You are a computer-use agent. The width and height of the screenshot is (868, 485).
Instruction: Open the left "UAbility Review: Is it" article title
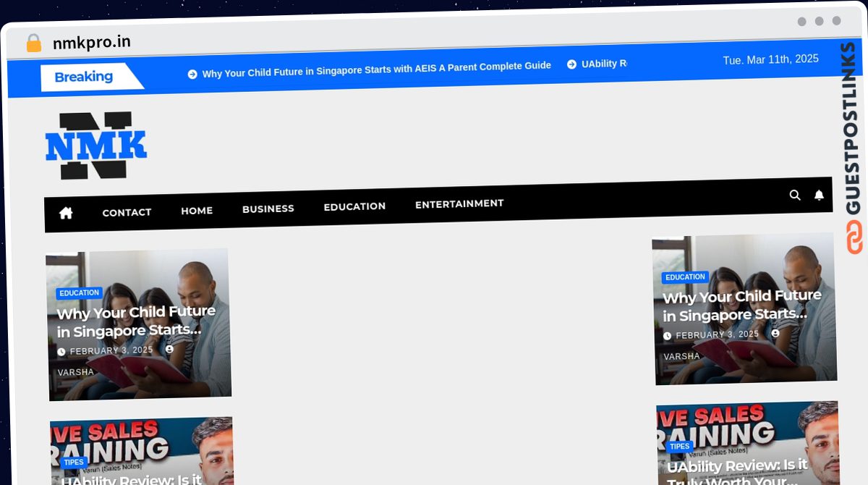(x=131, y=478)
